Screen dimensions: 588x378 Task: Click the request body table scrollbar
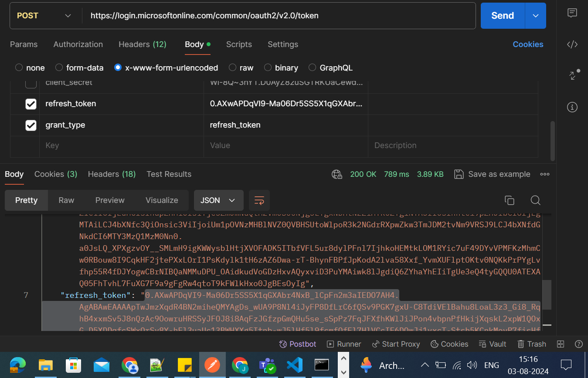553,141
